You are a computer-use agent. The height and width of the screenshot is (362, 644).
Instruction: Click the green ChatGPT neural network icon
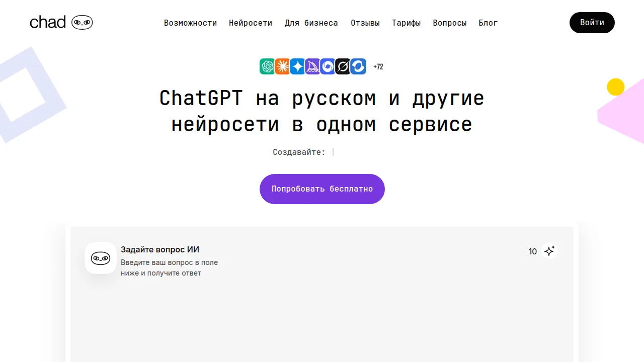tap(267, 66)
